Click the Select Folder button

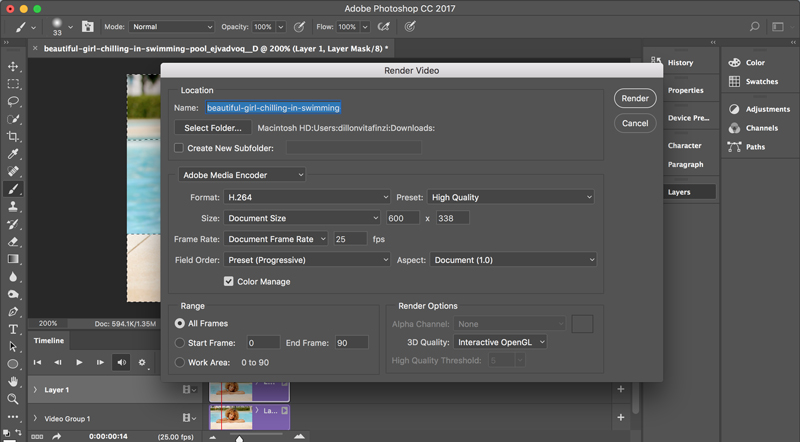[x=213, y=128]
